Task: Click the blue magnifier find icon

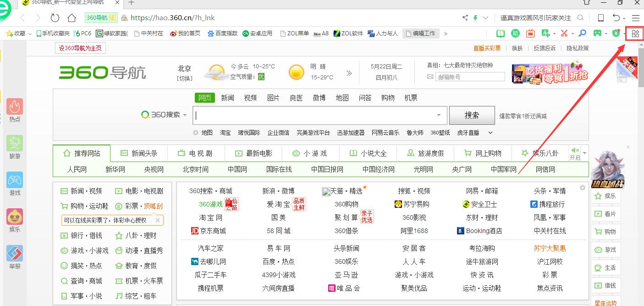Action: pos(582,33)
